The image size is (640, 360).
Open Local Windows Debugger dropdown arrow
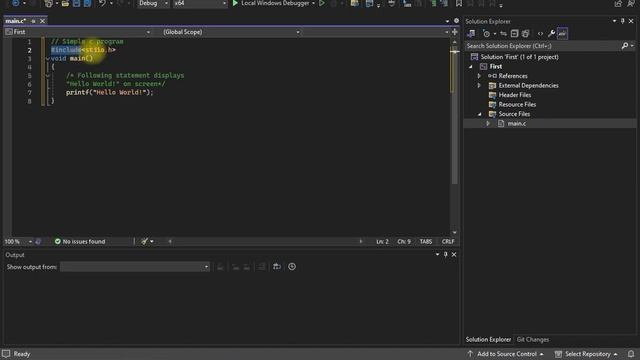click(x=313, y=3)
